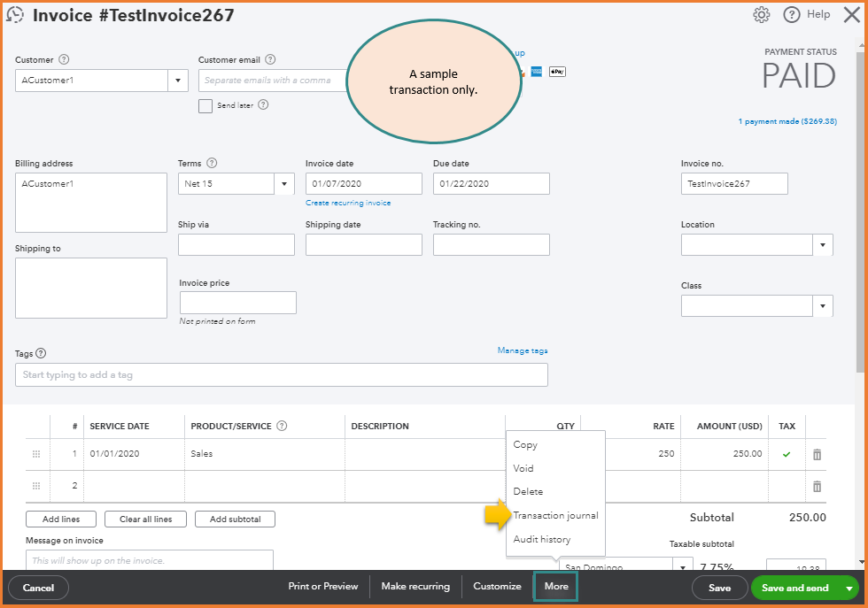Delete line 2 with the trash icon
The image size is (868, 608).
[817, 486]
